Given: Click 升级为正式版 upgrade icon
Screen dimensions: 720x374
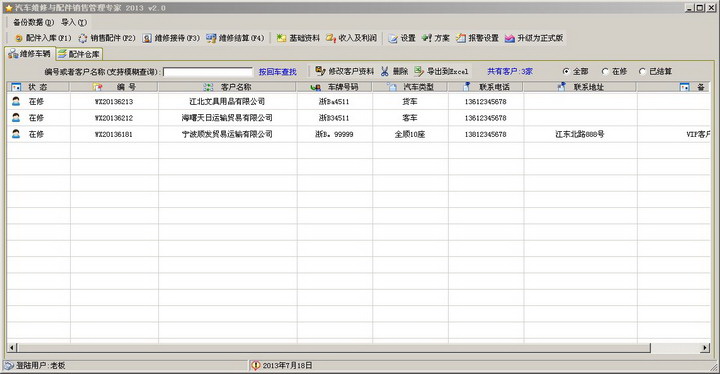Looking at the screenshot, I should [x=510, y=38].
